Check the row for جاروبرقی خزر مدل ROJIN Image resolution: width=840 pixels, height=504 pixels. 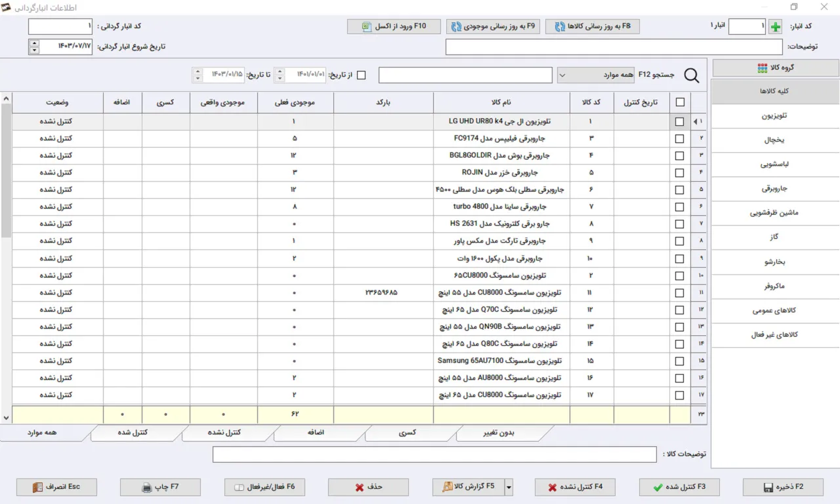679,173
